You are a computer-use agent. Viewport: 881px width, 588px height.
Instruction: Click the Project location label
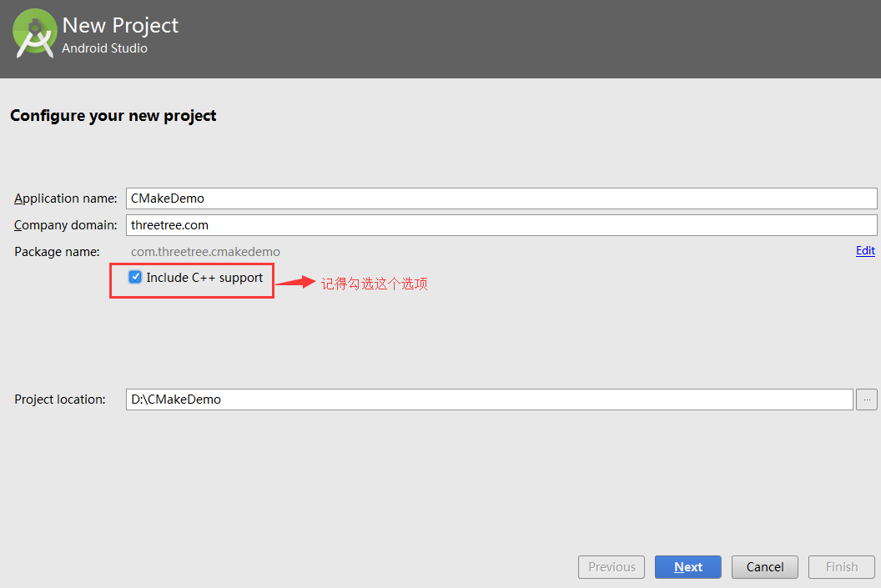pyautogui.click(x=60, y=400)
